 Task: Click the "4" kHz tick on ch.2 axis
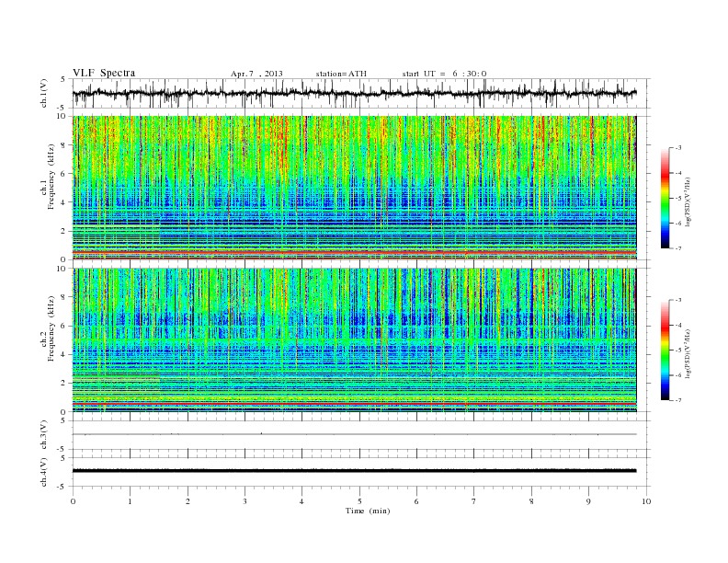click(64, 354)
